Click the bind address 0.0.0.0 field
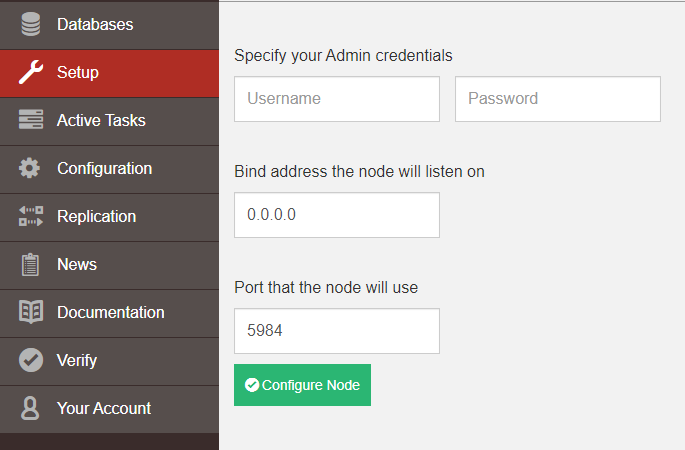Viewport: 685px width, 450px height. point(337,215)
